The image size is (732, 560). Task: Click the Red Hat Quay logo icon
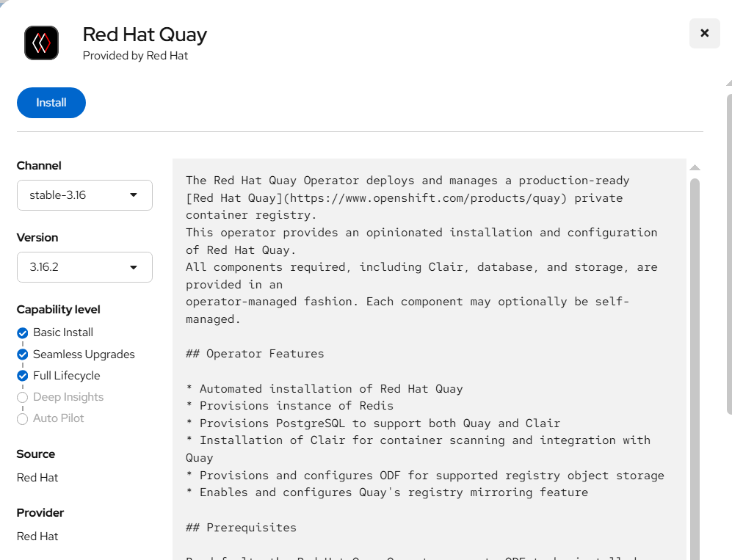41,43
